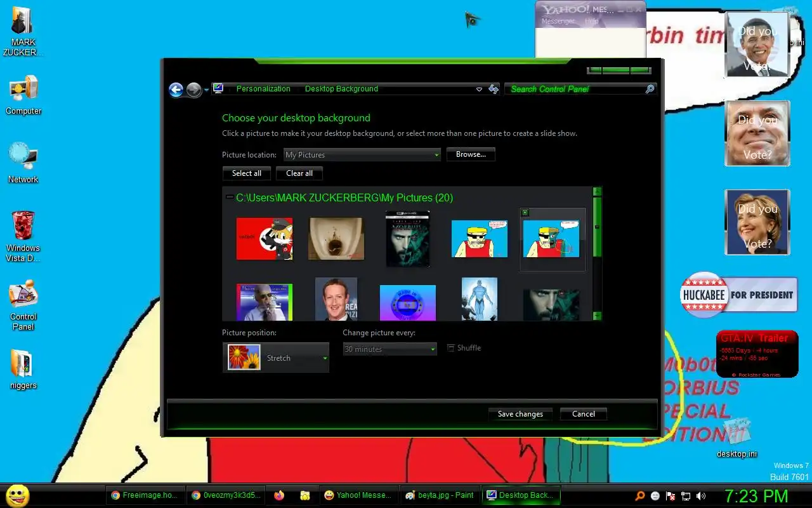Screen dimensions: 812x508
Task: Click the GTA:IV Trailer countdown gadget
Action: (x=757, y=354)
